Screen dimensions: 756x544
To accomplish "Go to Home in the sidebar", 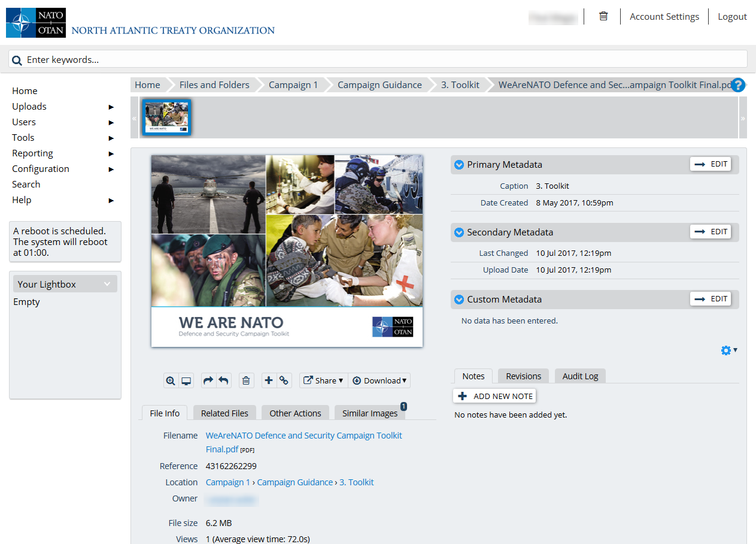I will (25, 91).
